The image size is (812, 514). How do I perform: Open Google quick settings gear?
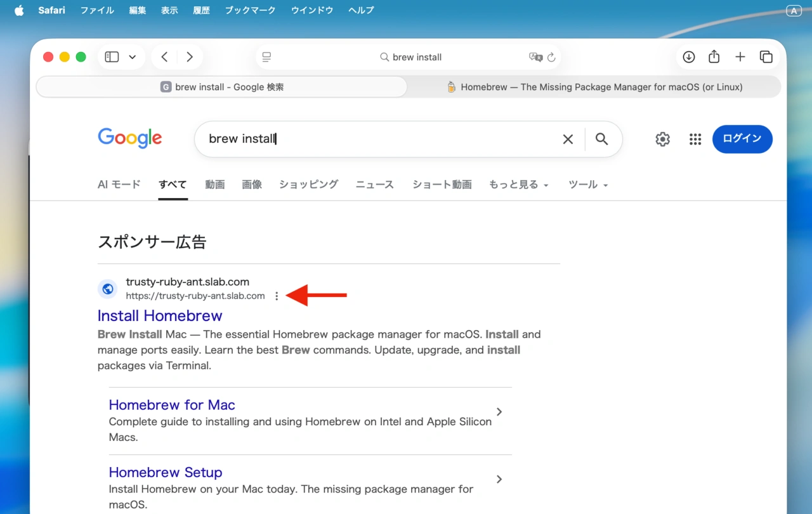[662, 138]
